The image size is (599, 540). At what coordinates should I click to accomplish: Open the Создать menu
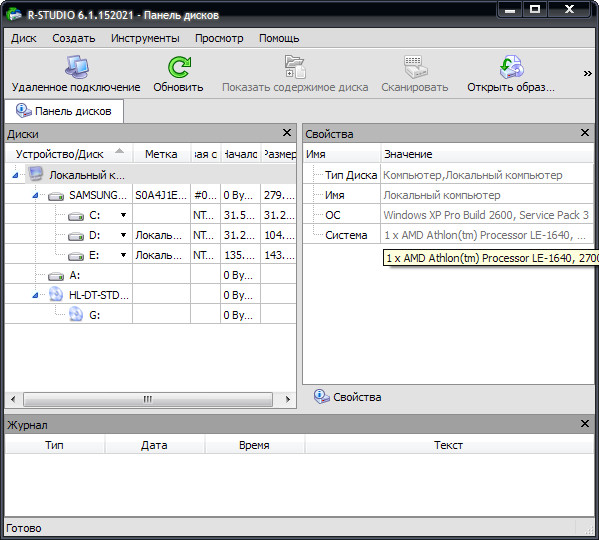(x=74, y=38)
